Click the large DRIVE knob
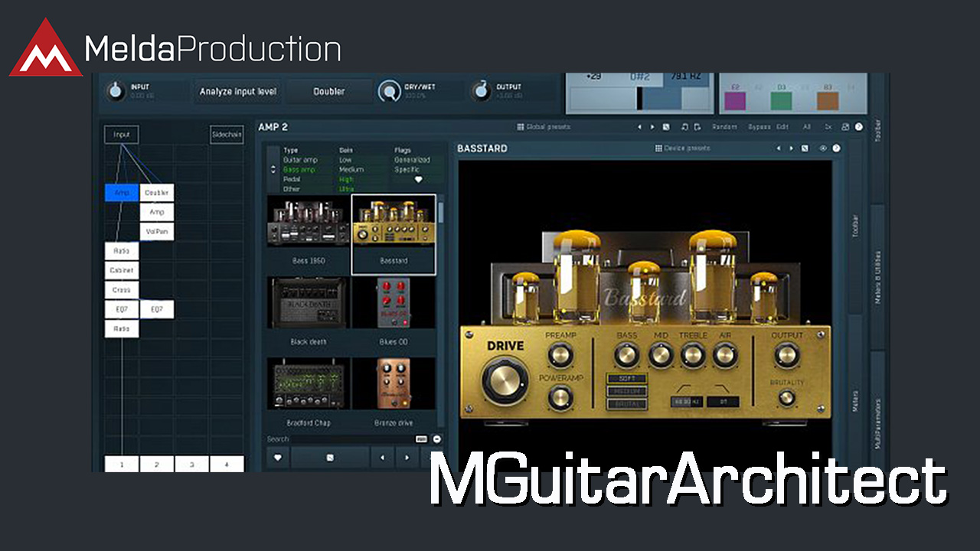The height and width of the screenshot is (551, 980). [505, 379]
